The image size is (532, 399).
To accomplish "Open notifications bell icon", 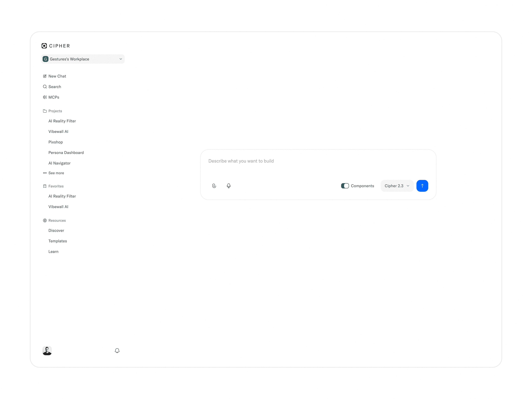I will coord(117,350).
